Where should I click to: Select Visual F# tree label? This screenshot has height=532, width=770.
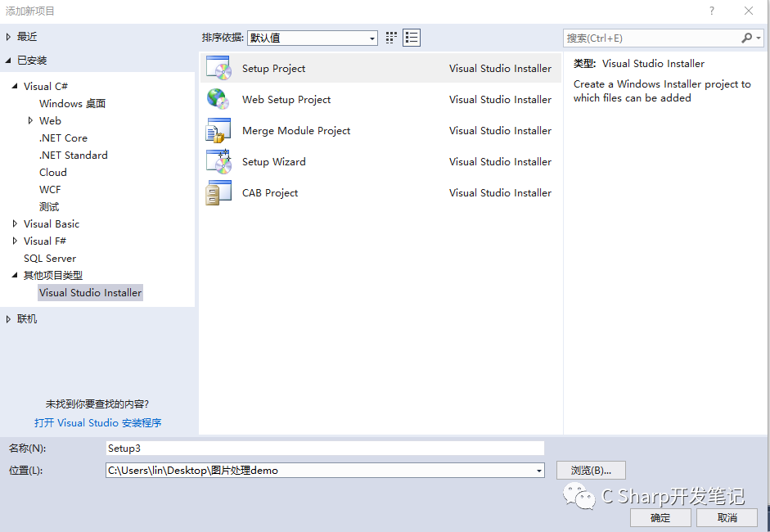45,241
